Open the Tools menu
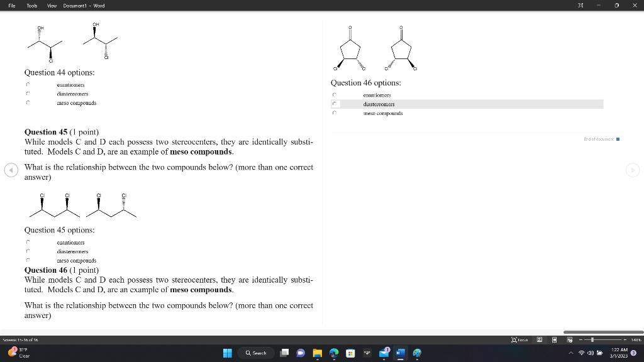The image size is (644, 362). click(x=31, y=6)
